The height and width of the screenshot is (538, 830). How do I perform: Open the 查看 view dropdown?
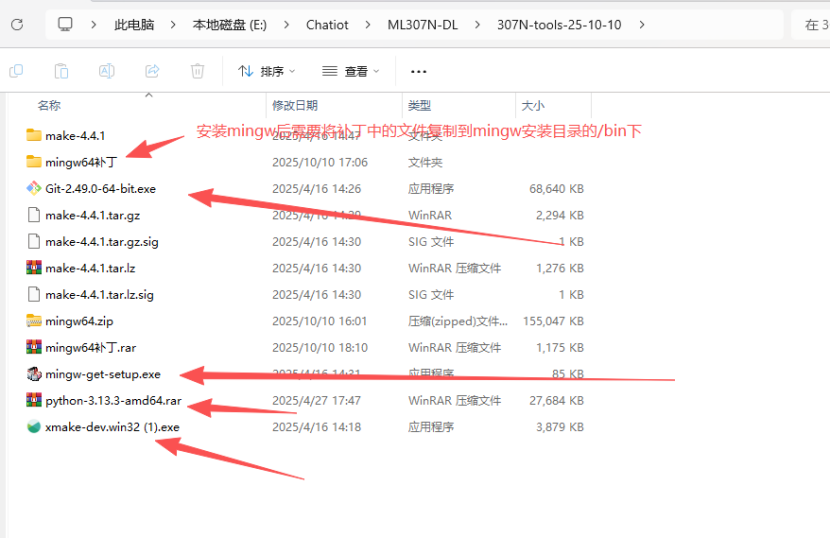point(351,71)
